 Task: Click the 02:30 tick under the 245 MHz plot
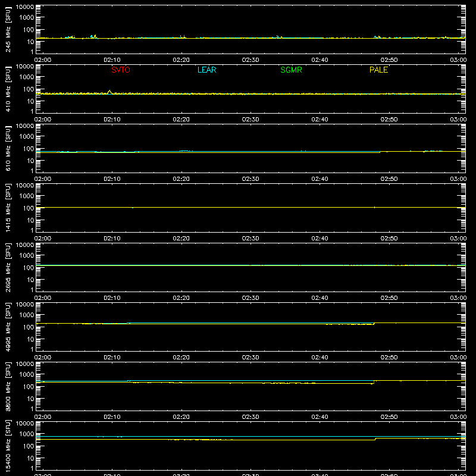tap(250, 60)
